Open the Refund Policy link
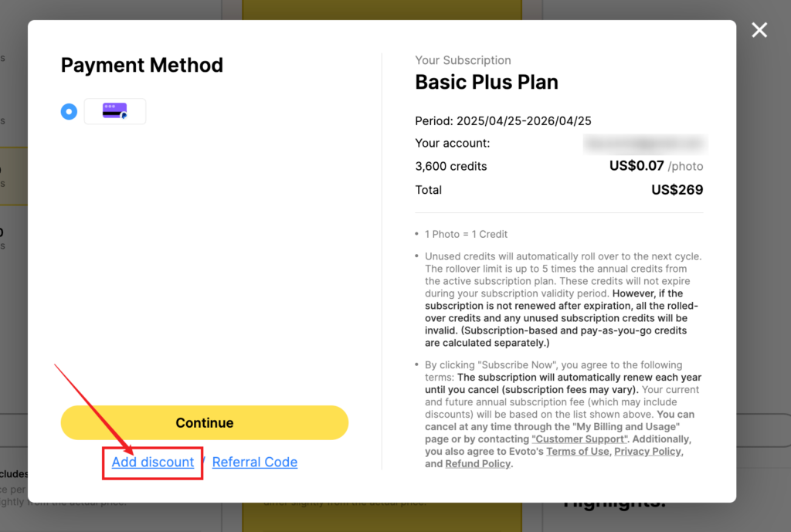 point(477,463)
